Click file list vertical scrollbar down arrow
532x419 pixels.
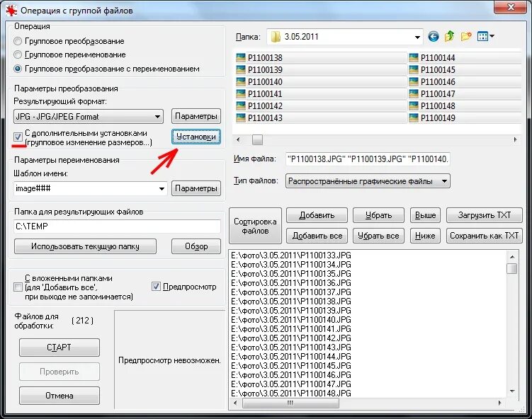[x=512, y=391]
